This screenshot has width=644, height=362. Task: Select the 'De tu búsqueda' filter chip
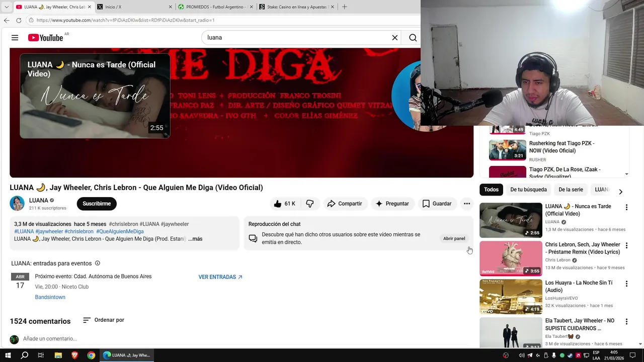(528, 190)
